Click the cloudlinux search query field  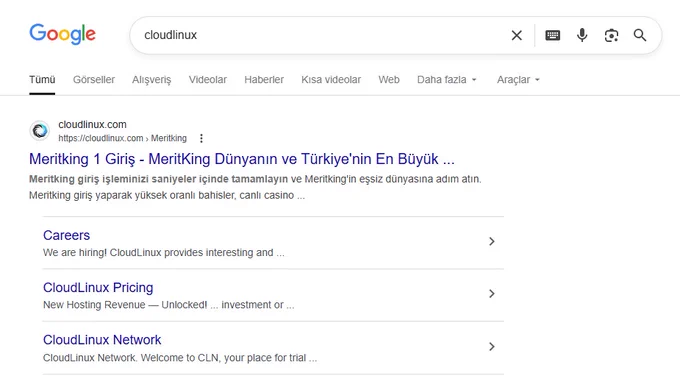coord(321,35)
